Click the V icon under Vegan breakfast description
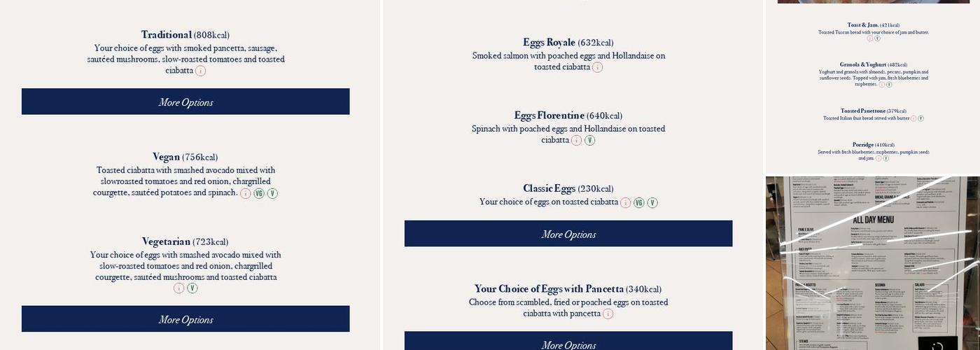980x350 pixels. (x=272, y=193)
